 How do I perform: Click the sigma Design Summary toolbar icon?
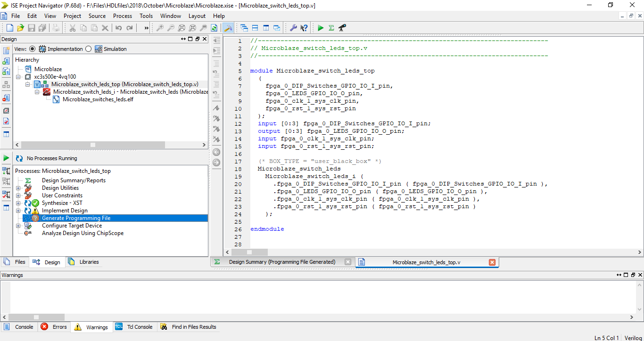(331, 28)
